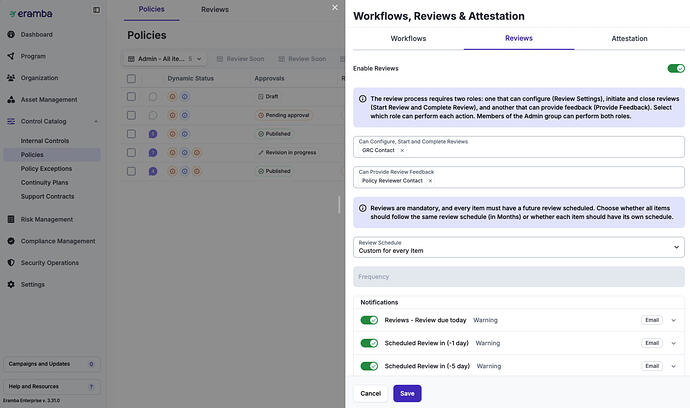This screenshot has width=690, height=408.
Task: Open the Dashboard icon in sidebar
Action: tap(11, 34)
